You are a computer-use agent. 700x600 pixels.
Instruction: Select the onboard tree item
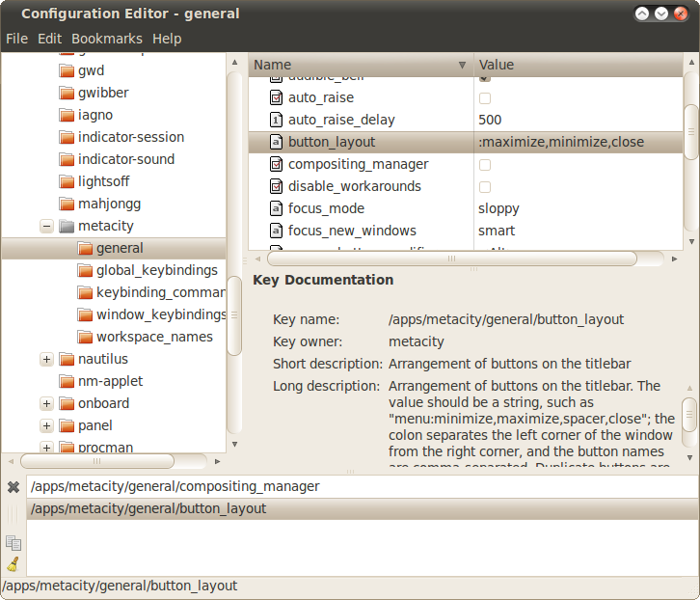pos(103,404)
